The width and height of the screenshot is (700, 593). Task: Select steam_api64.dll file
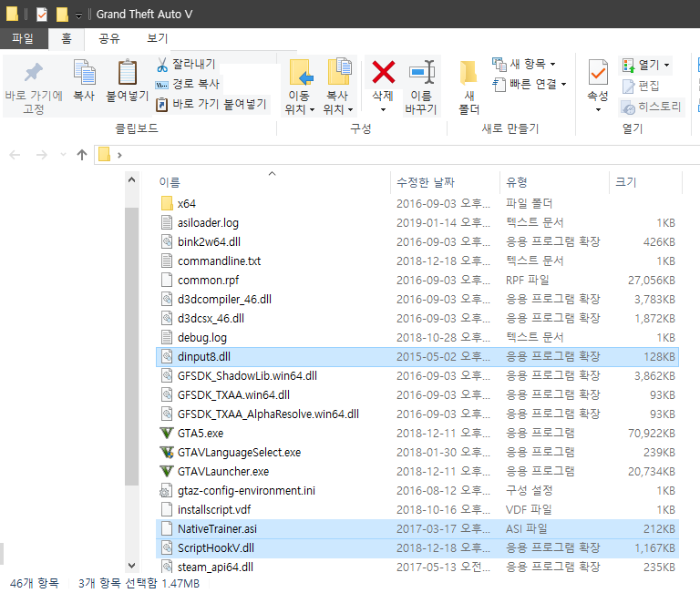pyautogui.click(x=417, y=567)
